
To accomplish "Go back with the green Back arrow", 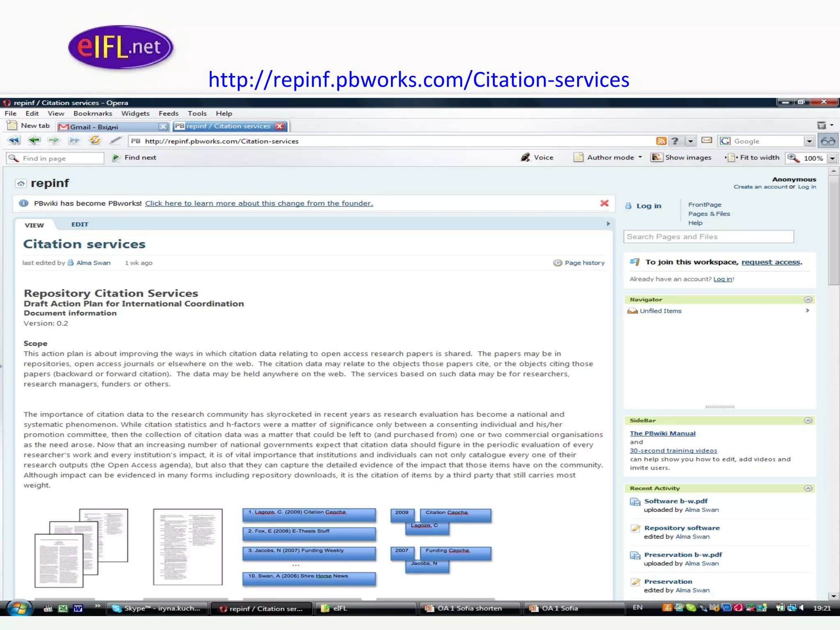I will click(34, 141).
